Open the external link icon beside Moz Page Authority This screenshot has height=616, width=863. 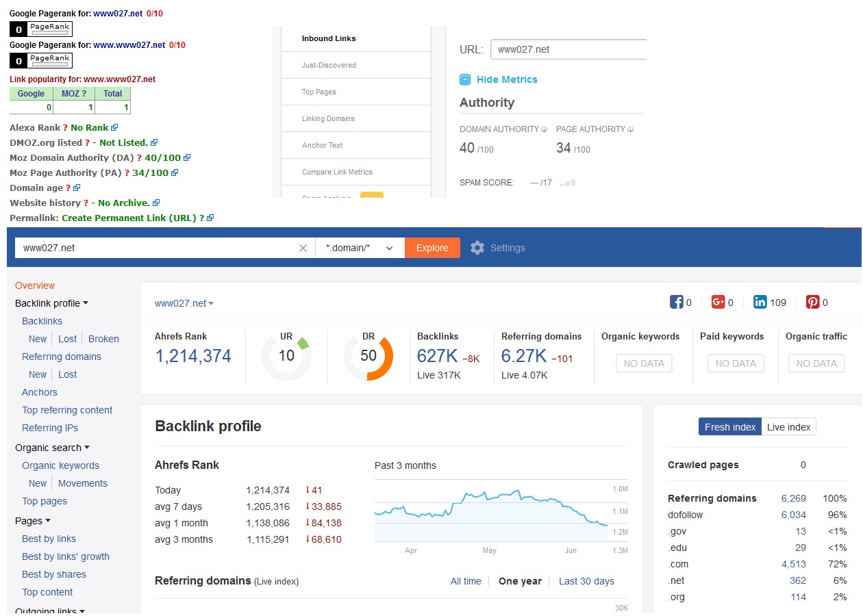[175, 172]
